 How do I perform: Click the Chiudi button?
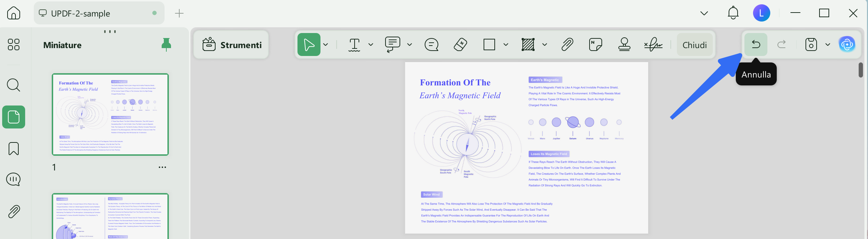694,45
